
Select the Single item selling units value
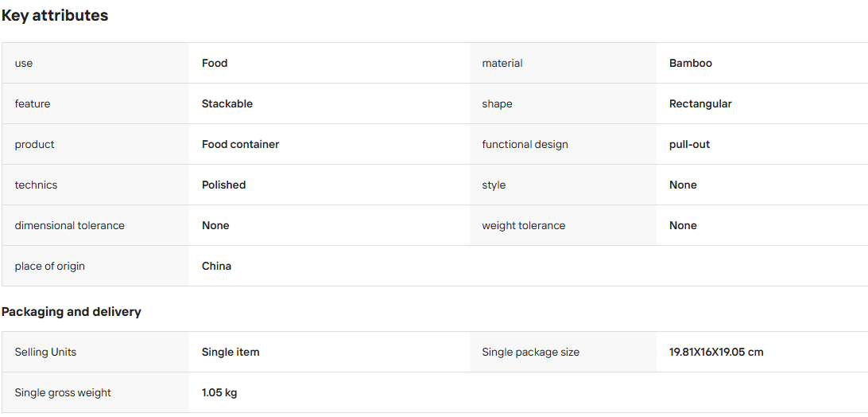coord(231,352)
